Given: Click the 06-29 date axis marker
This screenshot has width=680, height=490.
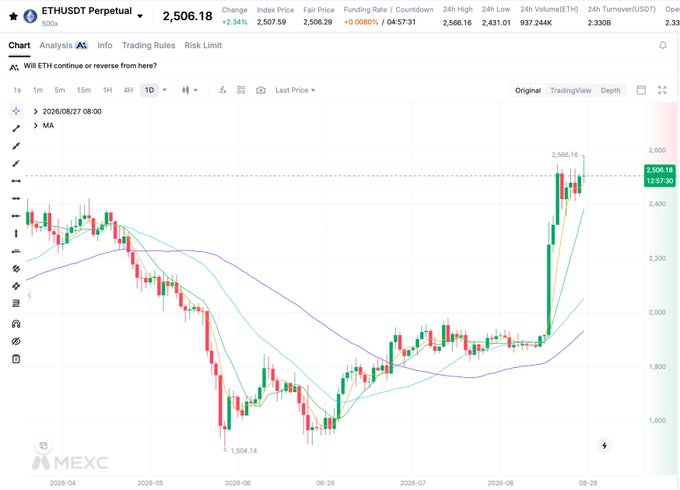Looking at the screenshot, I should [x=325, y=483].
